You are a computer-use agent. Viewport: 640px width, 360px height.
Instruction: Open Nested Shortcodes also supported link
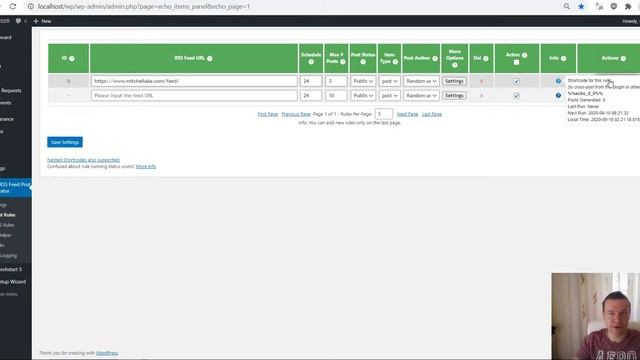click(83, 160)
